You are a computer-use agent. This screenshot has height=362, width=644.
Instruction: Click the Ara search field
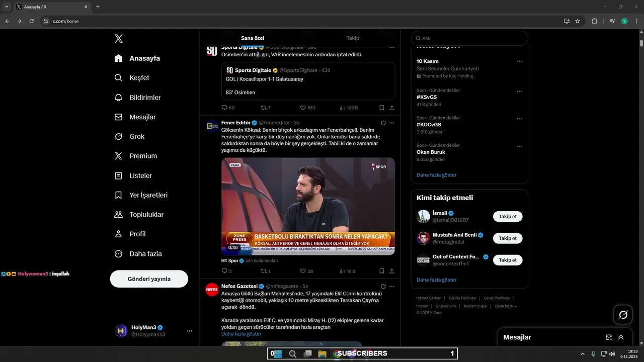tap(469, 38)
